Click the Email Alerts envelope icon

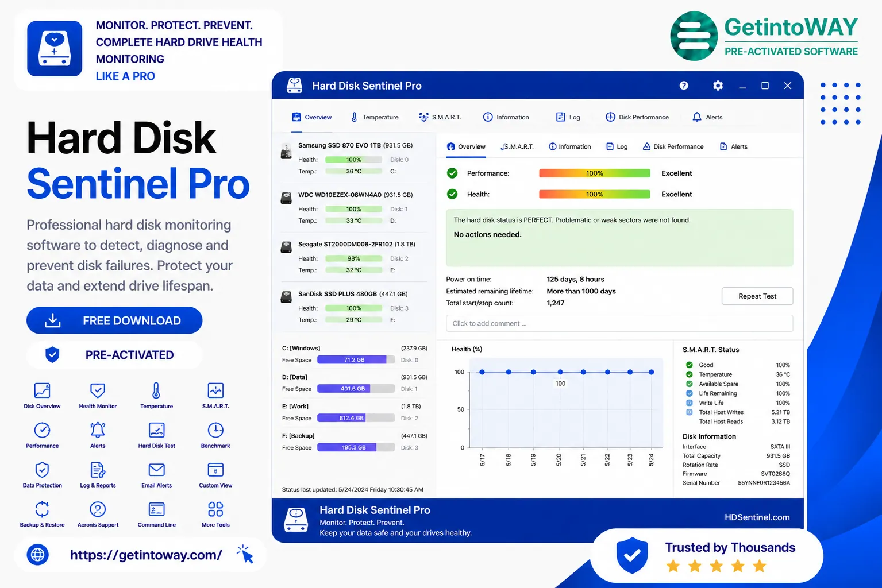tap(156, 470)
